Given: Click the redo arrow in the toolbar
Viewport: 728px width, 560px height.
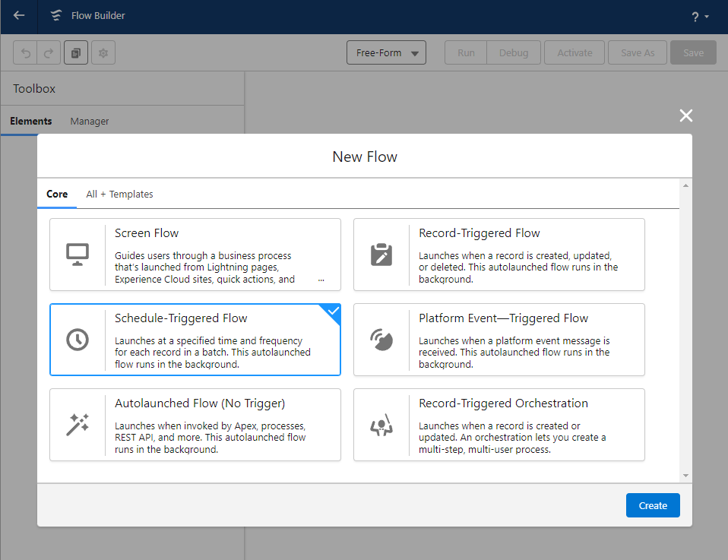Looking at the screenshot, I should pos(49,53).
